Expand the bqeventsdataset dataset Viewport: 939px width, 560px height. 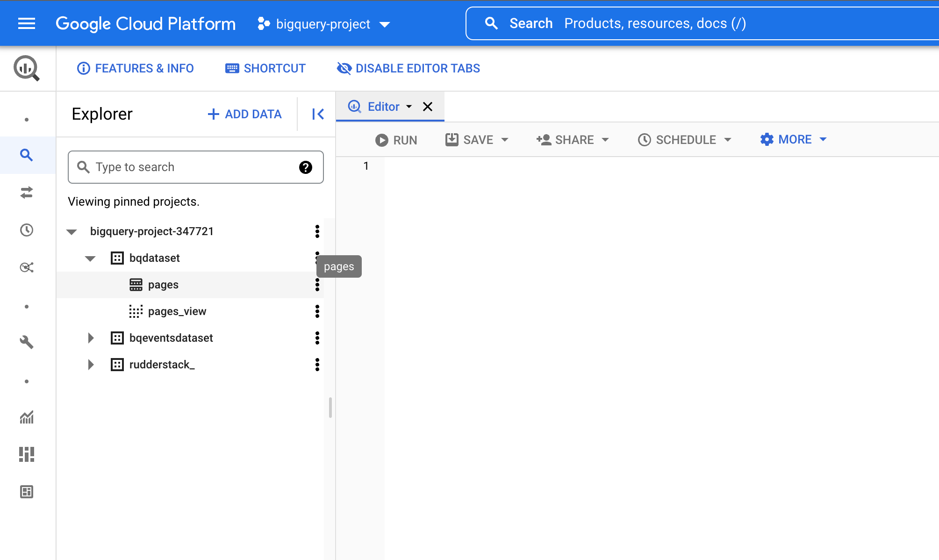91,338
